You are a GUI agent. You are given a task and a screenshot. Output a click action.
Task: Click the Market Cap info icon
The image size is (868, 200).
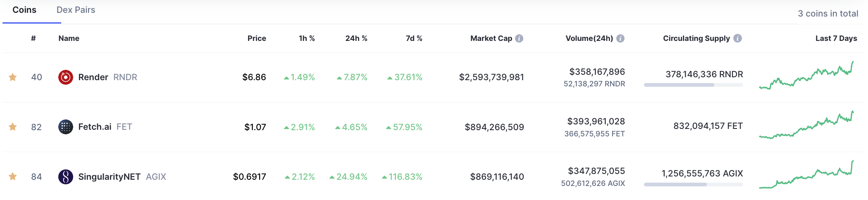pyautogui.click(x=519, y=38)
